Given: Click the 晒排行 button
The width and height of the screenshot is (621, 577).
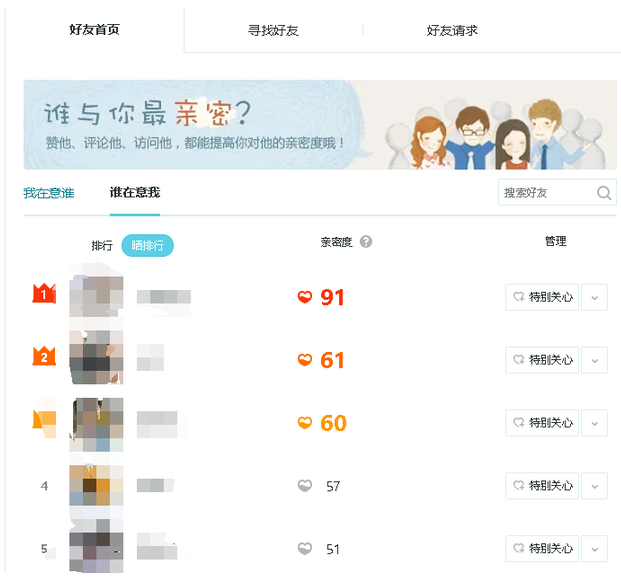Looking at the screenshot, I should [147, 245].
